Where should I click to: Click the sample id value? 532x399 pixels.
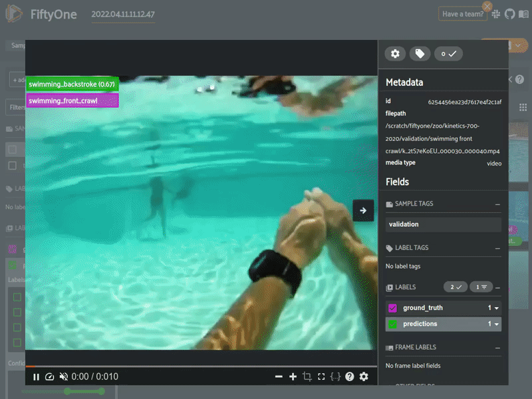click(x=464, y=102)
